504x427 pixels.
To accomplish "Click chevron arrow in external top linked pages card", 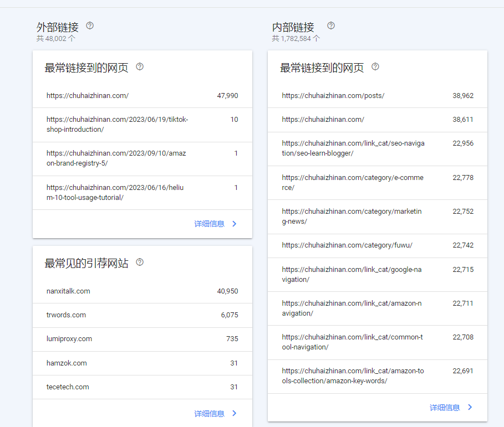I will 235,224.
